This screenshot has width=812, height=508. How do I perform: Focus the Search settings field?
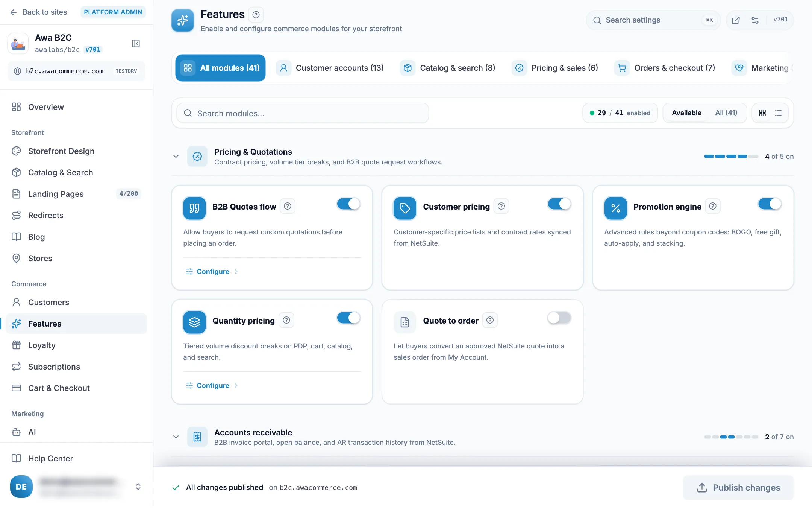[x=653, y=20]
